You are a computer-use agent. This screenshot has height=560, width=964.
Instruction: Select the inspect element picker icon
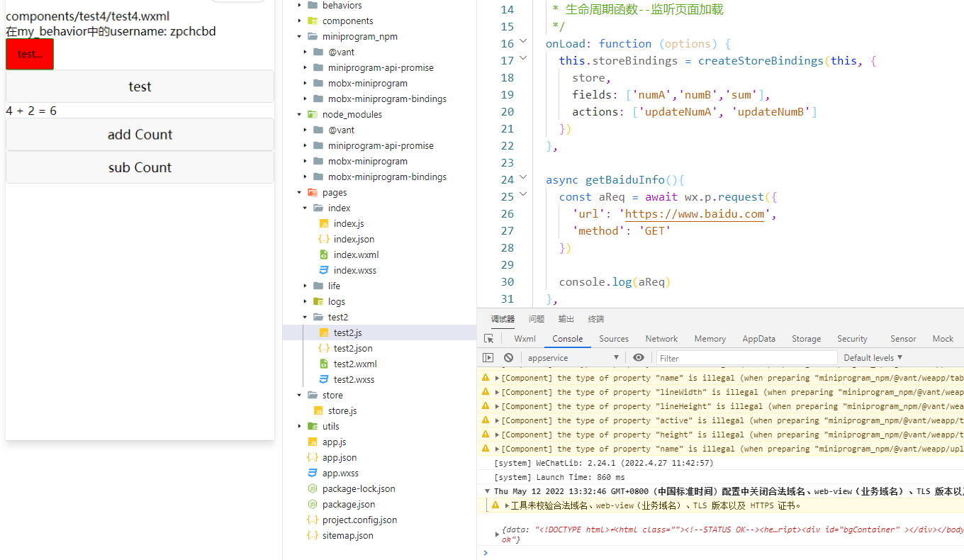click(488, 339)
